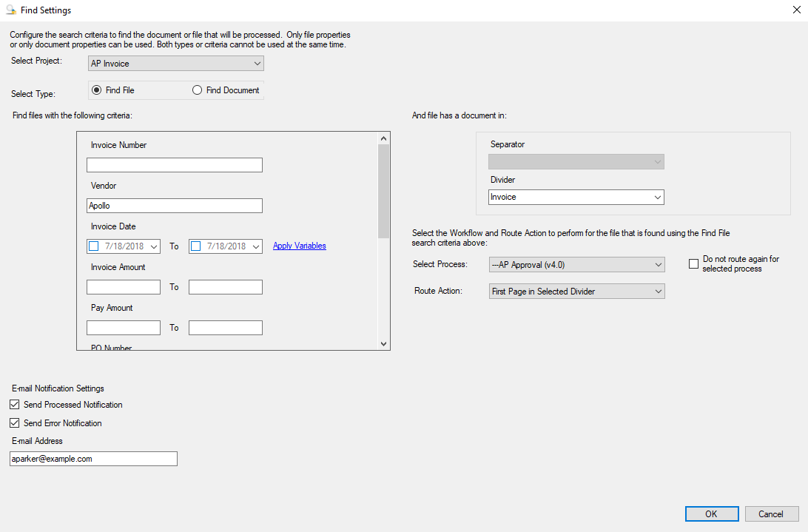808x532 pixels.
Task: Click the Vendor field containing Apollo
Action: [175, 206]
